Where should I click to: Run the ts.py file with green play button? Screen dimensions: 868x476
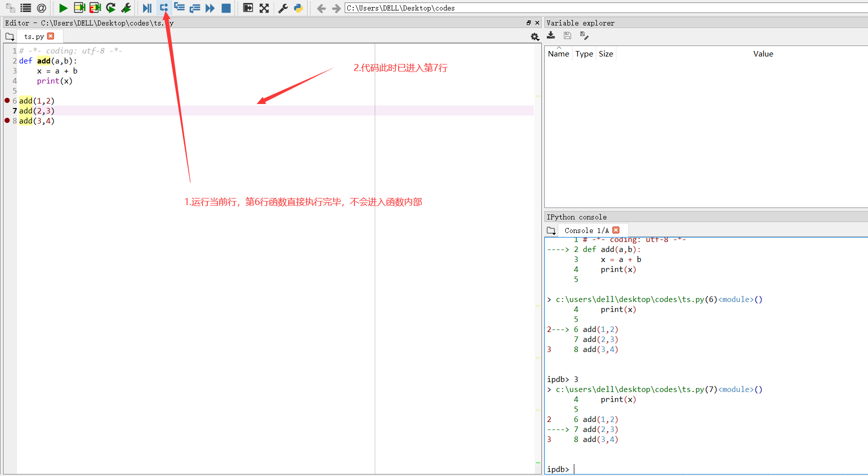63,8
